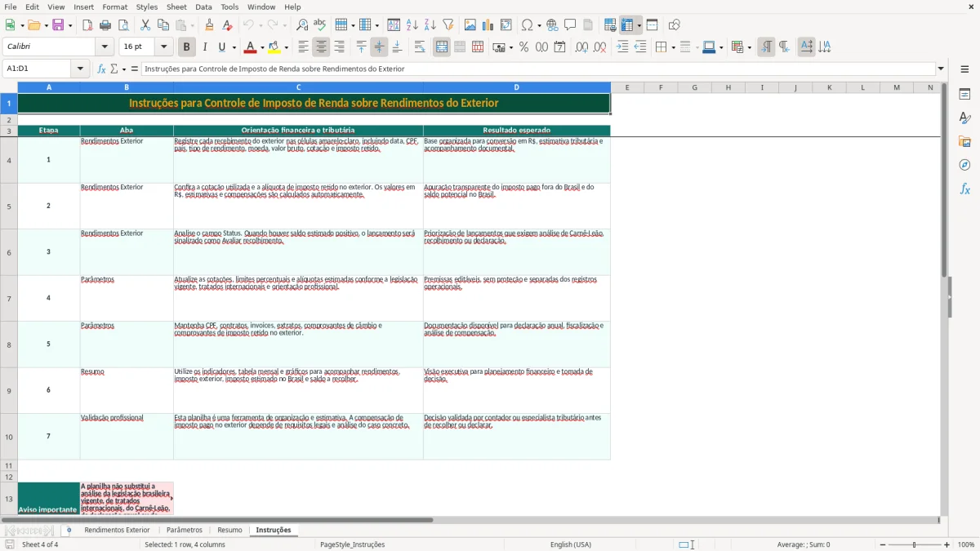Select column D header
The height and width of the screenshot is (551, 980).
coord(516,87)
